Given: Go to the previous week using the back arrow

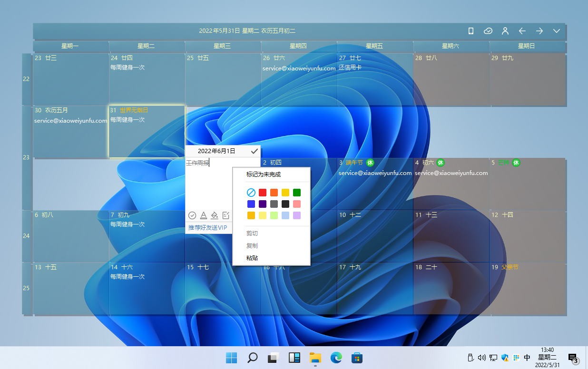Looking at the screenshot, I should point(522,31).
